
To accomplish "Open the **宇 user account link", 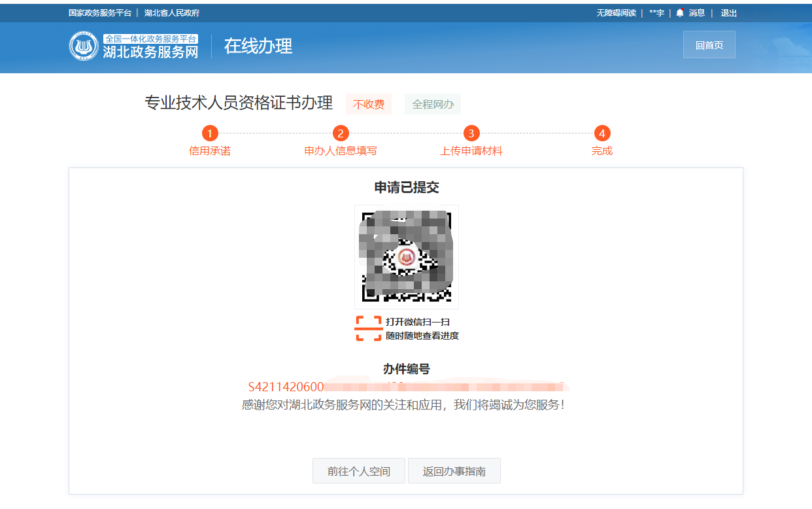I will click(656, 13).
